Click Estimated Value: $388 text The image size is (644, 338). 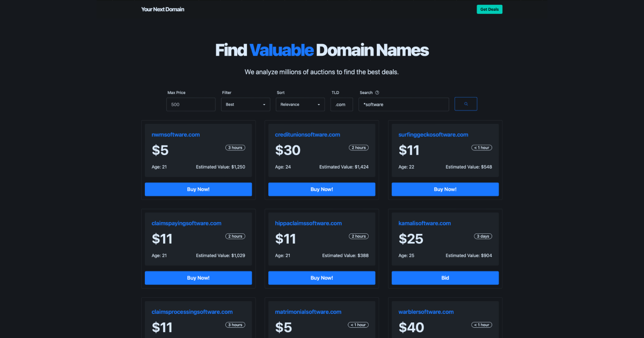346,255
